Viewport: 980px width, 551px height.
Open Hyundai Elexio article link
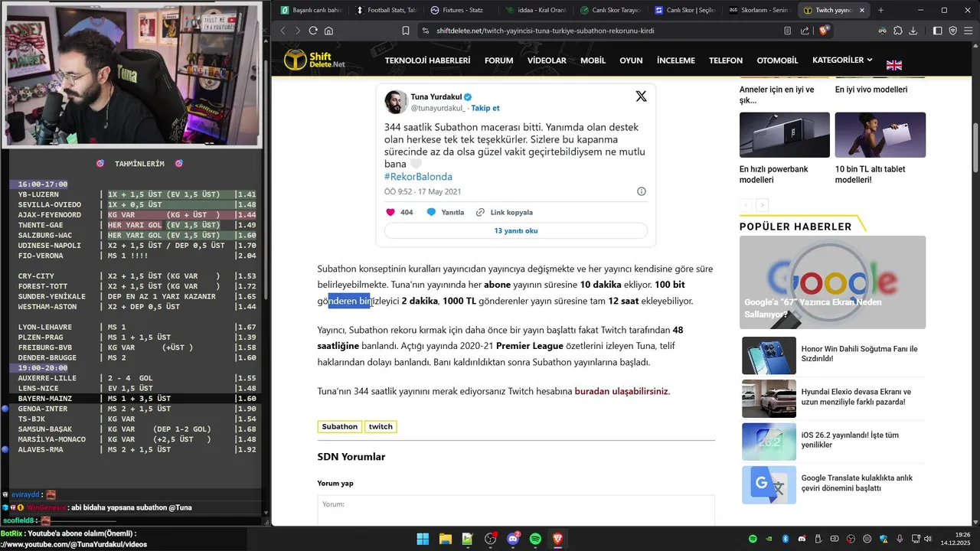[856, 396]
